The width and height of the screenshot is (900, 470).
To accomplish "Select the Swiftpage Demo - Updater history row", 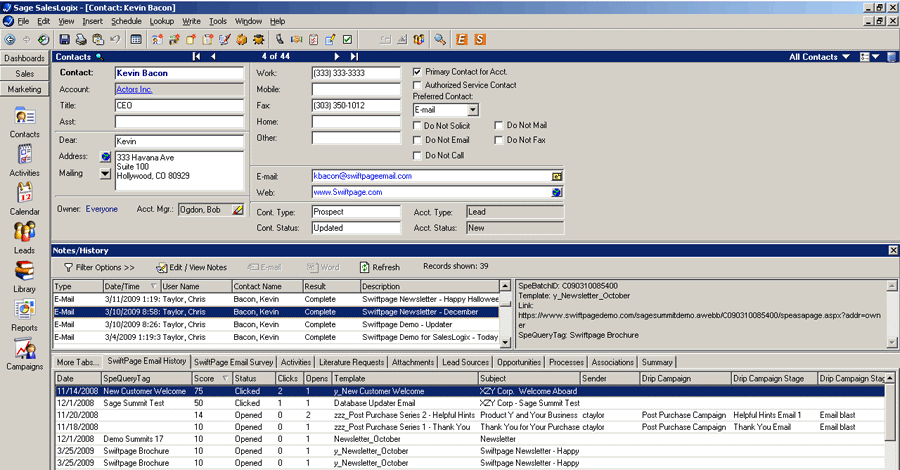I will pos(276,325).
